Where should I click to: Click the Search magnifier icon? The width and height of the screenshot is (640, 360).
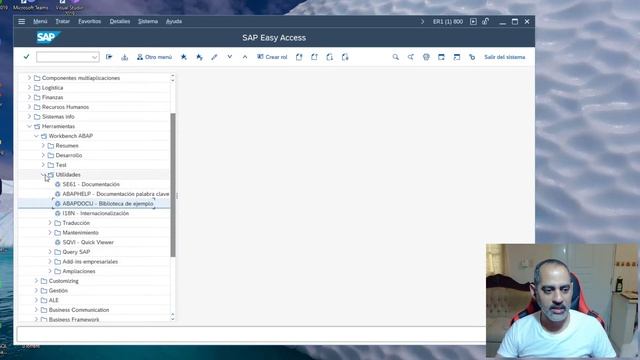(396, 57)
